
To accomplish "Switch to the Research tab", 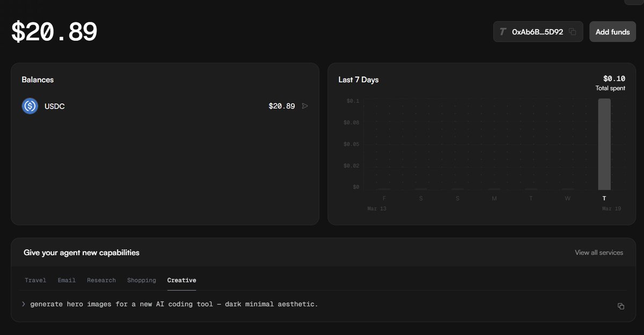I will click(101, 280).
